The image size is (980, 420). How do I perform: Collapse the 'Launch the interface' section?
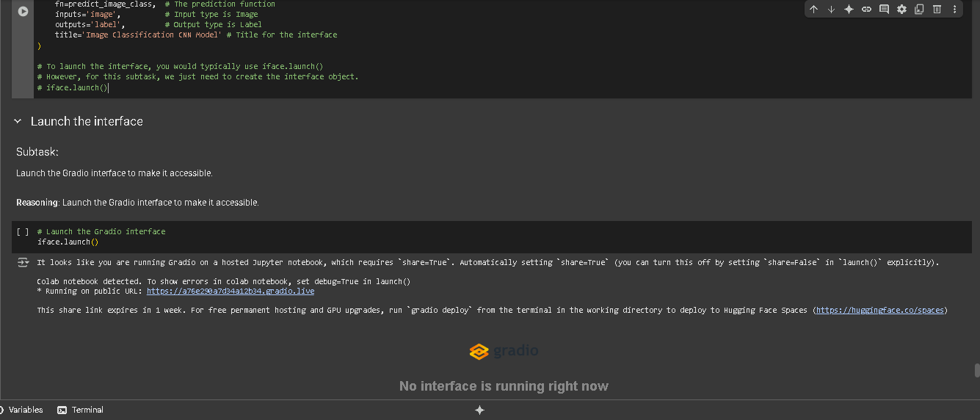(x=18, y=121)
